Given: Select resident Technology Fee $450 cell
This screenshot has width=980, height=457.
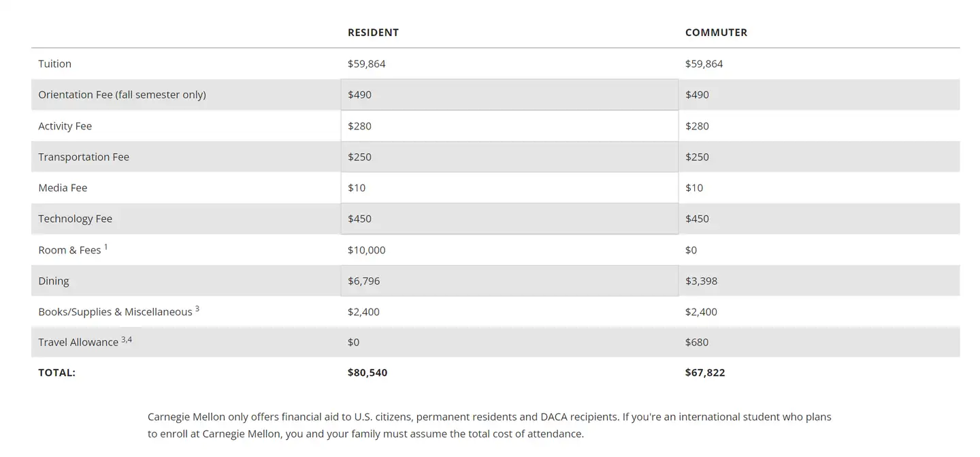Looking at the screenshot, I should (359, 219).
